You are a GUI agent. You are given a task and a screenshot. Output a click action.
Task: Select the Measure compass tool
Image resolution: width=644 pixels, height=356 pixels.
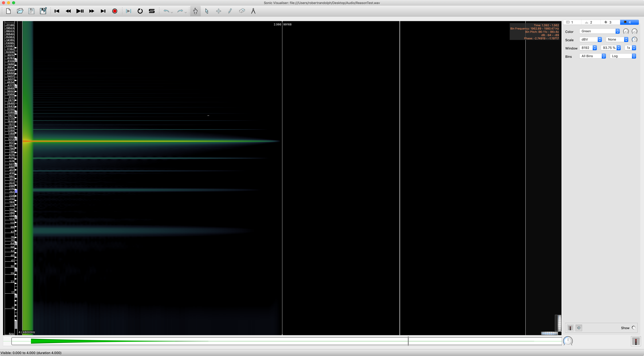click(253, 11)
